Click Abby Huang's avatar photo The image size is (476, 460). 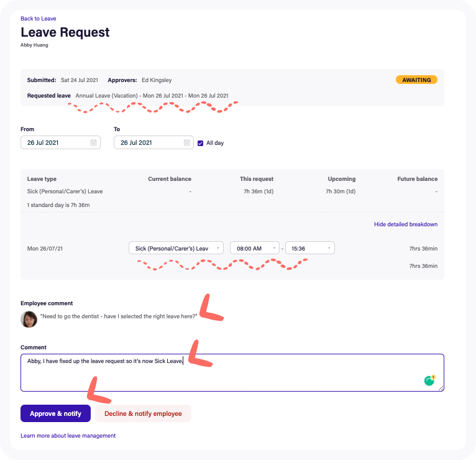(x=29, y=319)
